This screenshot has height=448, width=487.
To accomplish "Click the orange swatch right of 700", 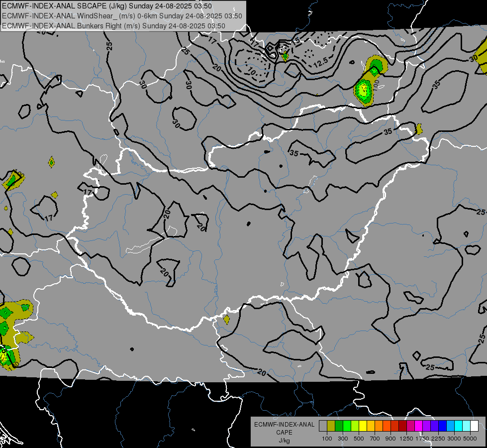I will (x=379, y=426).
